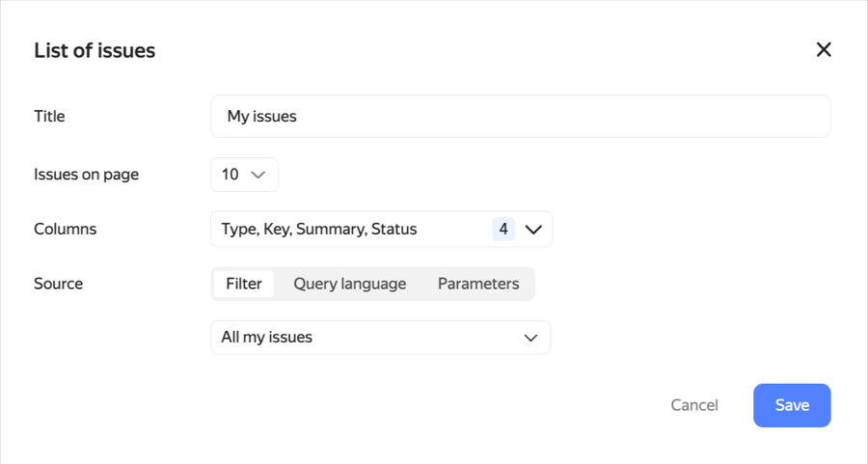This screenshot has width=868, height=464.
Task: Select the Filter source tab
Action: (x=244, y=284)
